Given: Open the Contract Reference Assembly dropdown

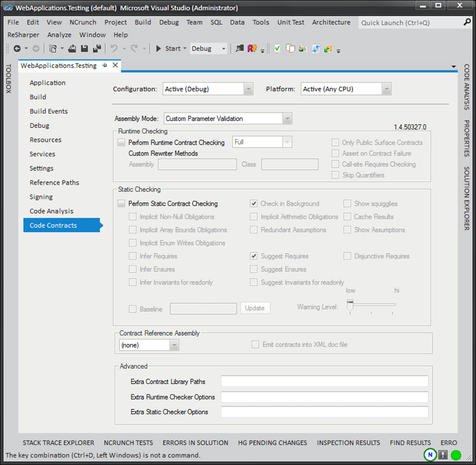Looking at the screenshot, I should click(x=174, y=345).
